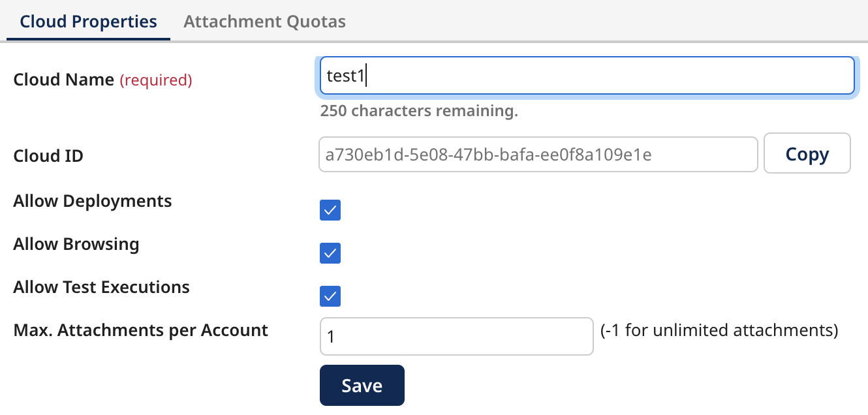Select the Cloud Properties tab

pos(87,21)
